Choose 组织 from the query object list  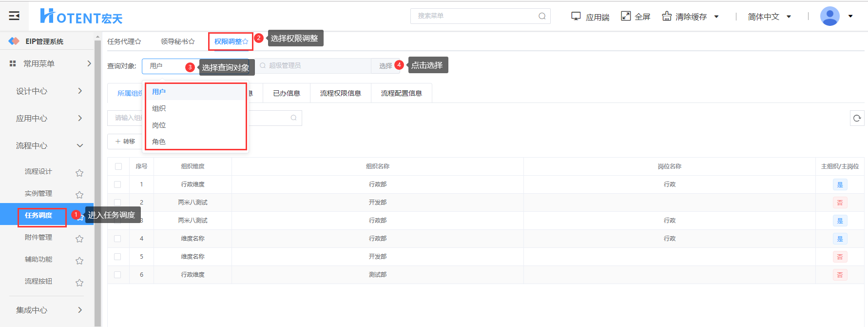click(159, 108)
